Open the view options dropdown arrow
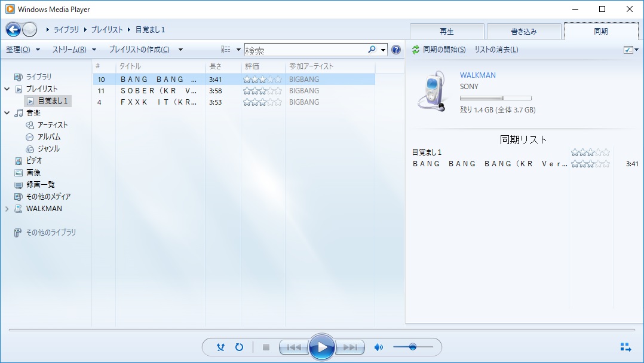The image size is (644, 363). tap(238, 50)
